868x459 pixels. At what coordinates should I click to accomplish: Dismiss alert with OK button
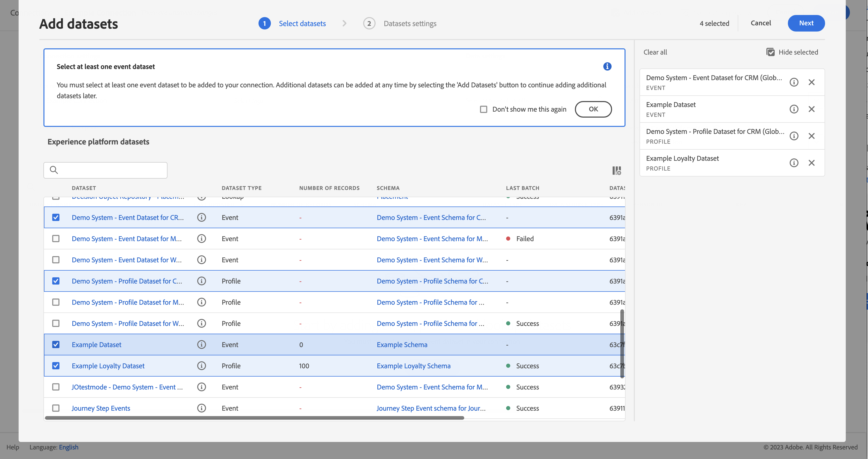pyautogui.click(x=593, y=109)
